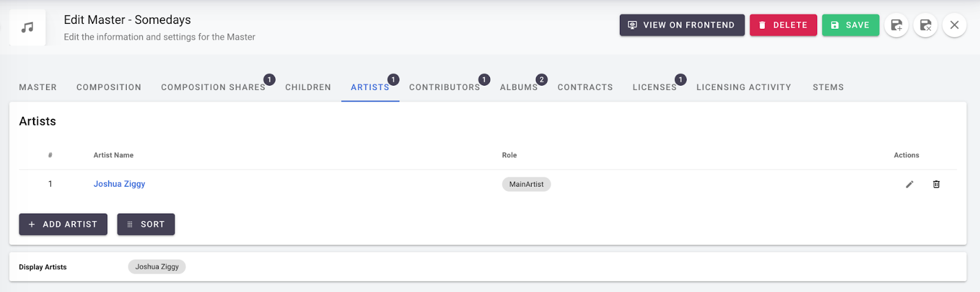The image size is (980, 292).
Task: Click the MainArtist role chip
Action: click(526, 184)
